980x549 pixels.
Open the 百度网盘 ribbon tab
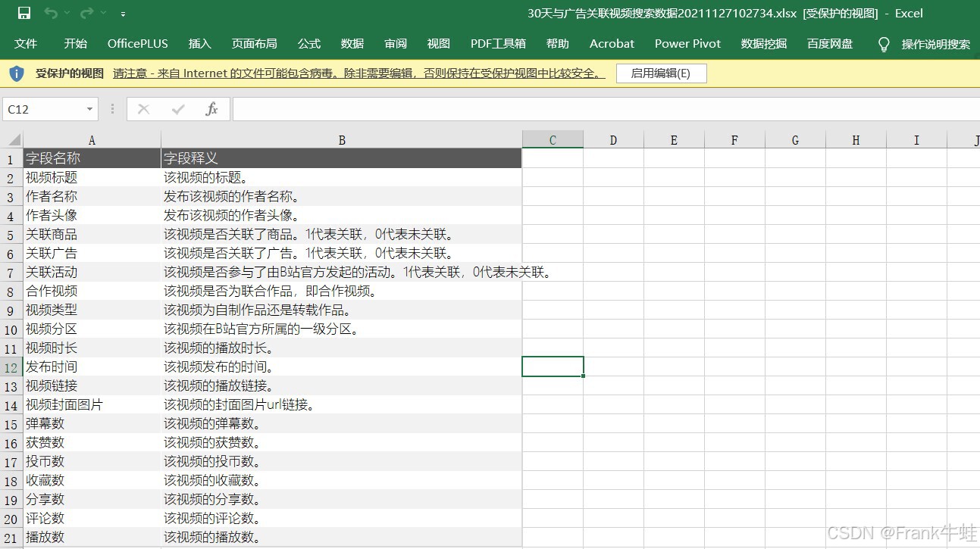tap(829, 44)
